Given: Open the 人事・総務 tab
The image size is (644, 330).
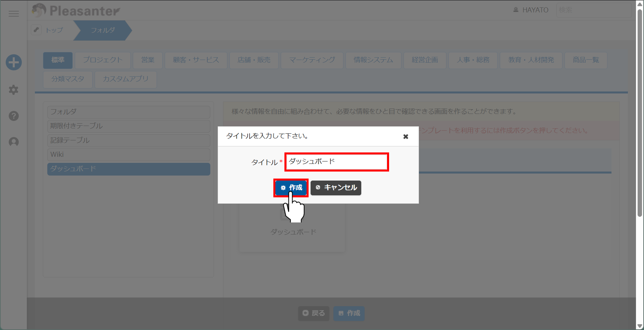Looking at the screenshot, I should click(x=473, y=60).
